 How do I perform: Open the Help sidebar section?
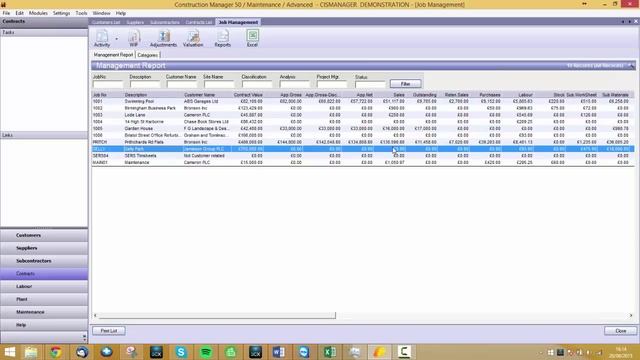click(x=44, y=325)
